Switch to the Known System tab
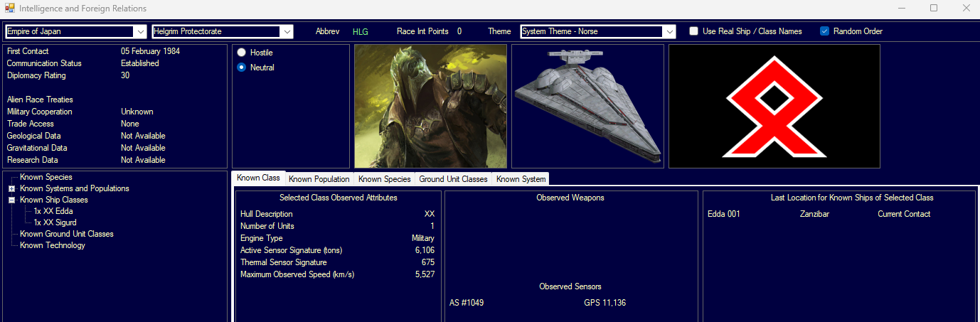The height and width of the screenshot is (322, 980). point(520,179)
